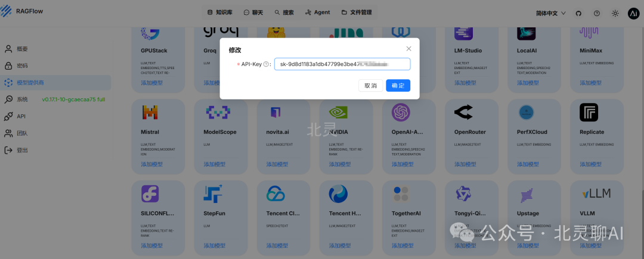This screenshot has height=259, width=644.
Task: Click the Mistral provider logo
Action: tap(150, 113)
